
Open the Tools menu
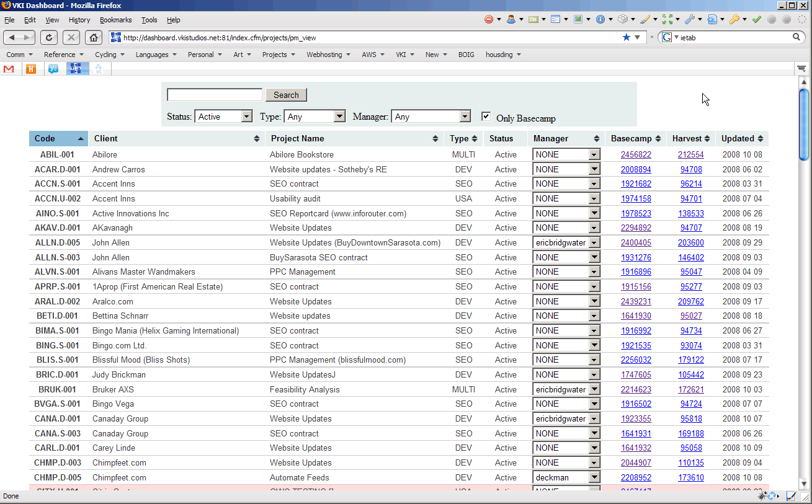coord(149,20)
